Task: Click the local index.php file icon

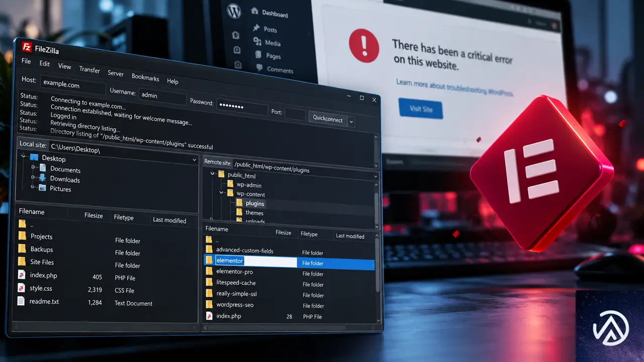Action: point(22,275)
